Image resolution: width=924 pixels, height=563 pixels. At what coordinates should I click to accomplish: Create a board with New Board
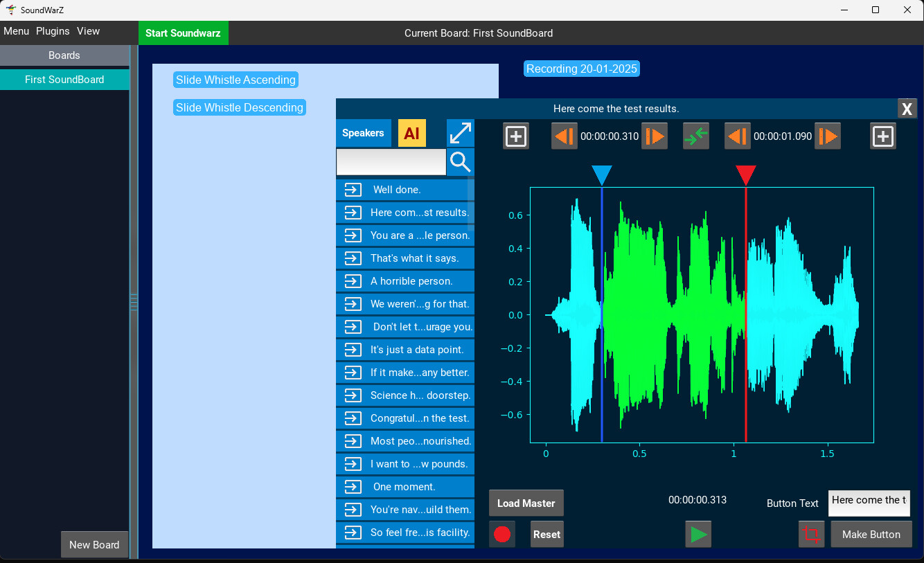pyautogui.click(x=94, y=544)
